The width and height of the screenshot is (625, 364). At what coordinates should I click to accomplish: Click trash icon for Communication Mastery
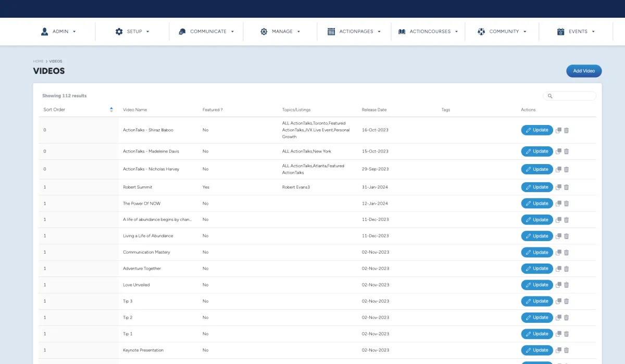click(567, 253)
